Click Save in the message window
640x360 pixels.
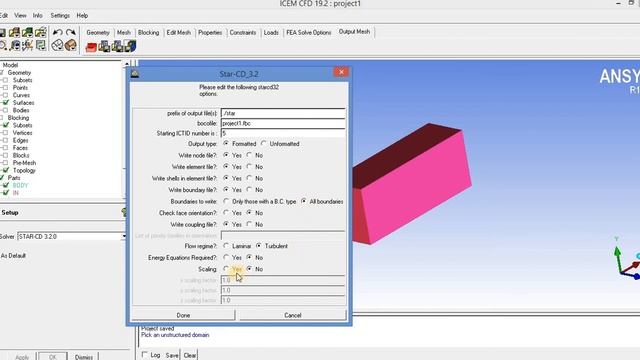pos(172,355)
